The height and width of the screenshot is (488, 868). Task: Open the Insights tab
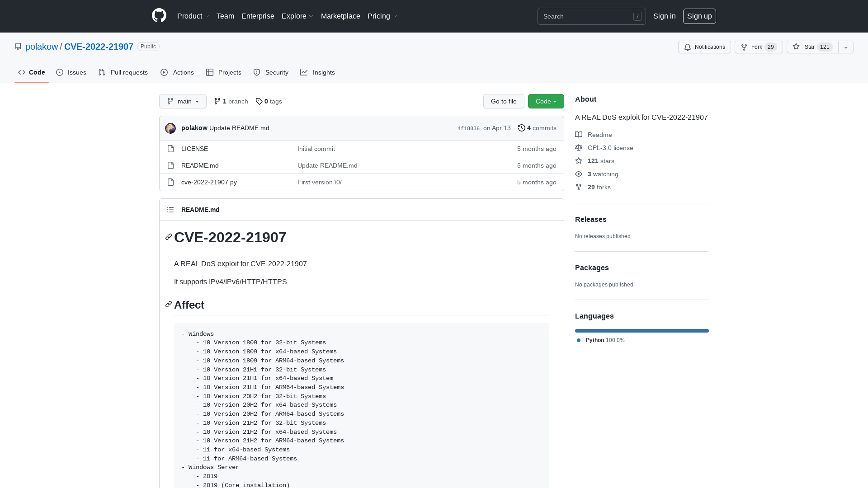(317, 72)
